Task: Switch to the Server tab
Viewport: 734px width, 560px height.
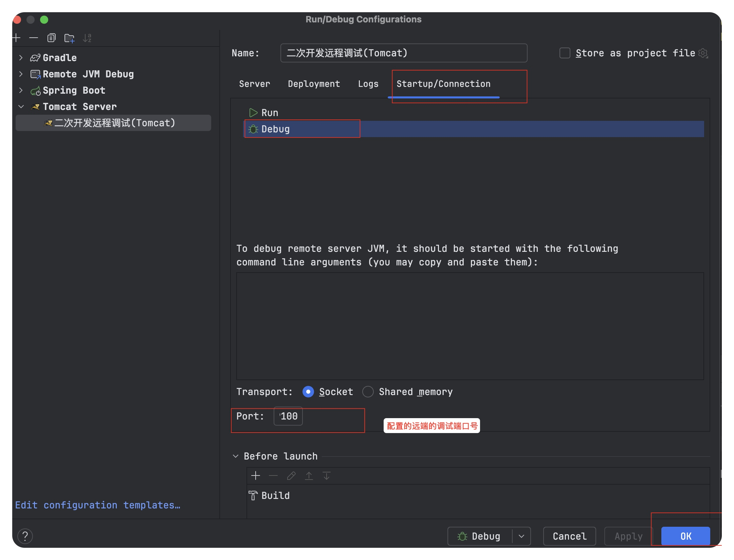Action: click(255, 84)
